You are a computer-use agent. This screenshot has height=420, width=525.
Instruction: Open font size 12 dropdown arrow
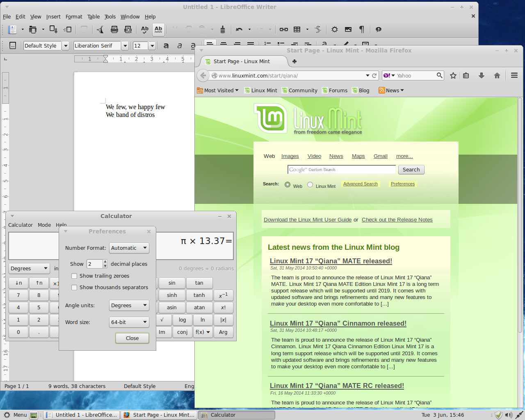(x=152, y=46)
